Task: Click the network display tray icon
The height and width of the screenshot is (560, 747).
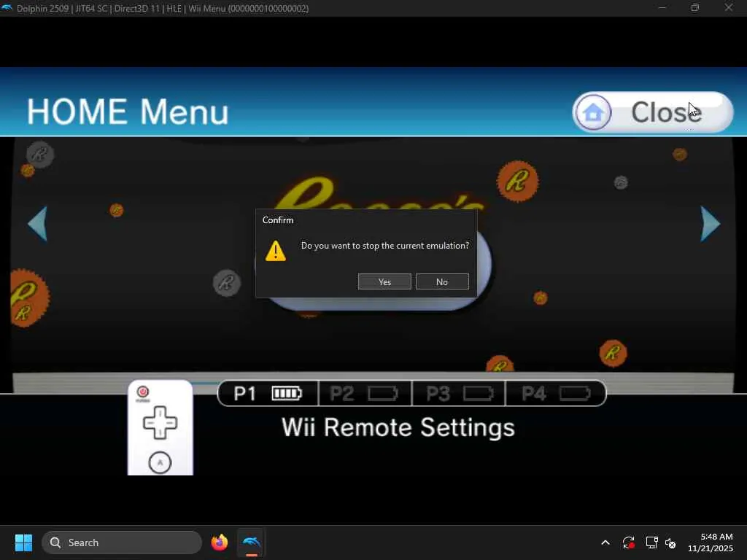Action: click(x=651, y=542)
